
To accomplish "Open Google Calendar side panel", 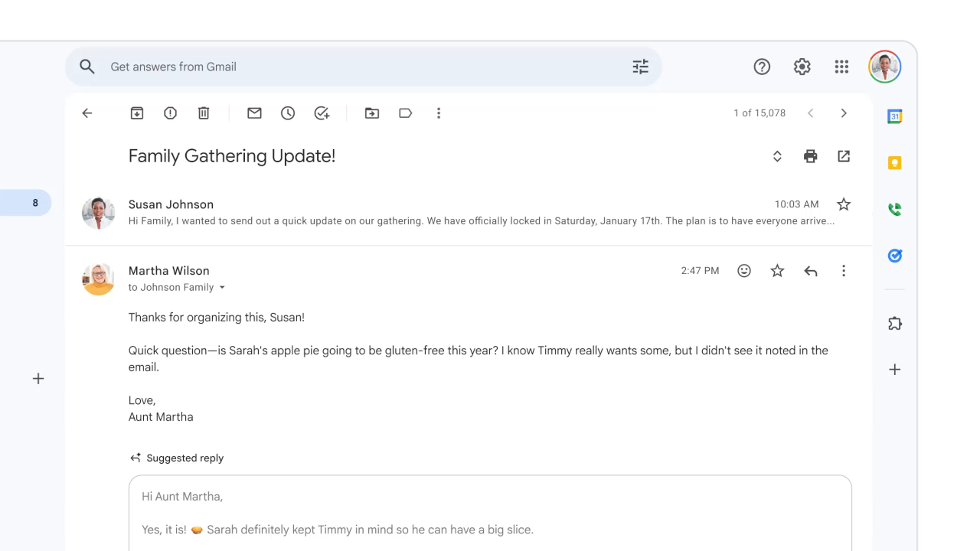I will (x=894, y=116).
